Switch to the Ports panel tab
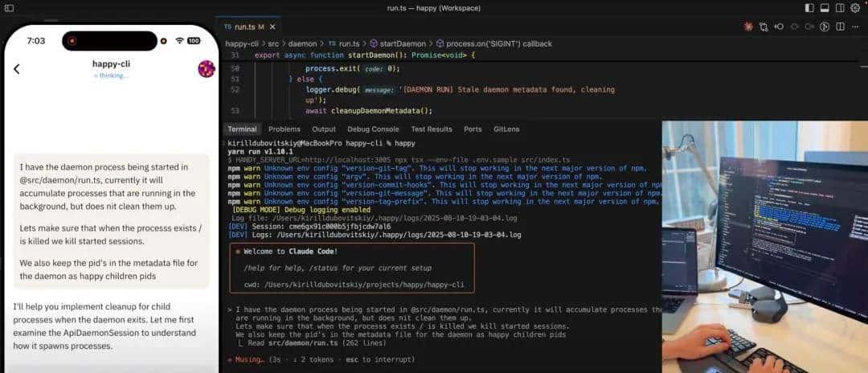Screen dimensions: 868x373 click(473, 129)
